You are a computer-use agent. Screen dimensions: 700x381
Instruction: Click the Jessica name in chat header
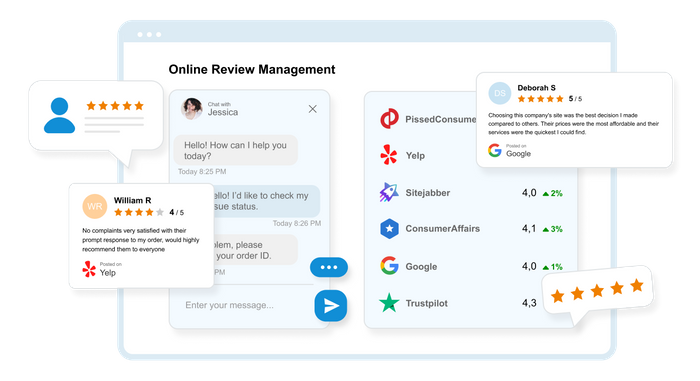click(x=223, y=112)
